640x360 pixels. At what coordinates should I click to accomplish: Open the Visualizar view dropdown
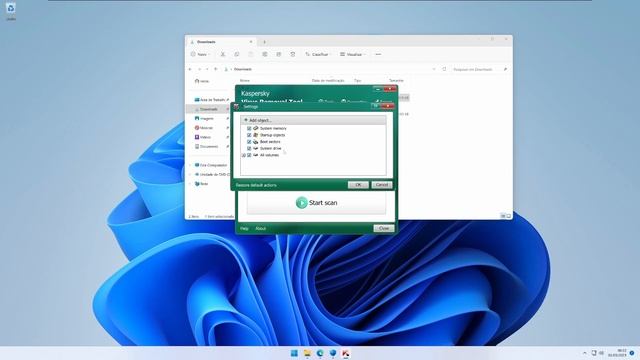coord(353,54)
